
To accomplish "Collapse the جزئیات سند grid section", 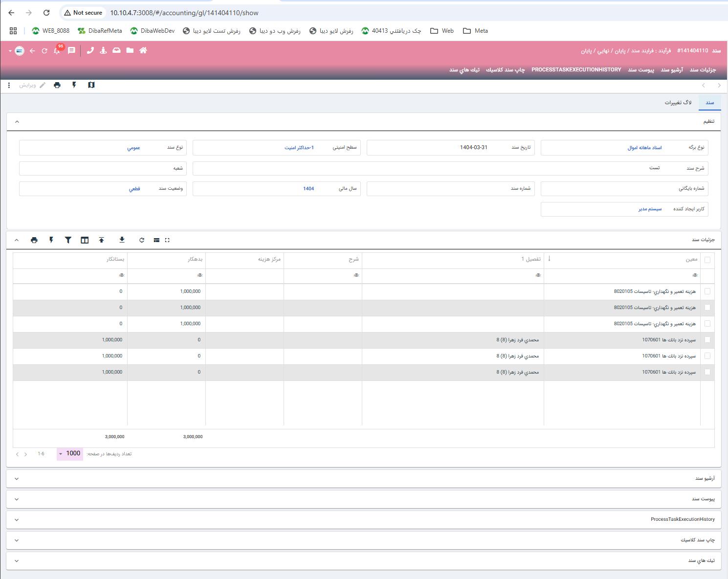I will pos(17,240).
